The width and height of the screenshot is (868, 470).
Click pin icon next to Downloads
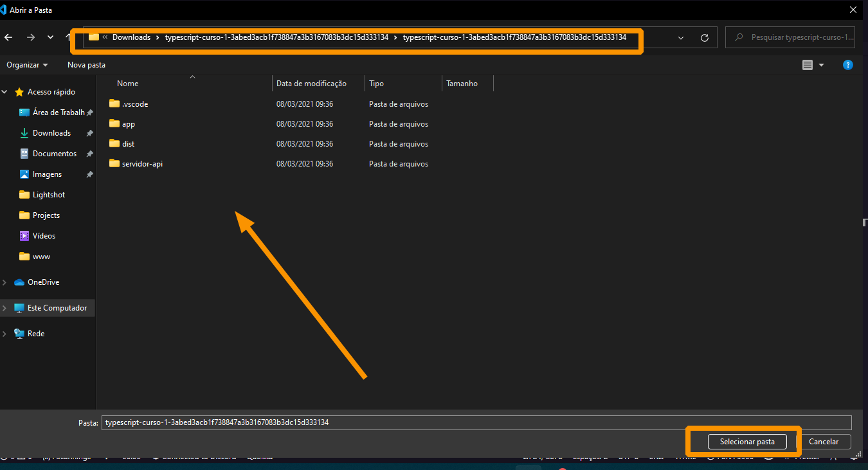pyautogui.click(x=90, y=133)
